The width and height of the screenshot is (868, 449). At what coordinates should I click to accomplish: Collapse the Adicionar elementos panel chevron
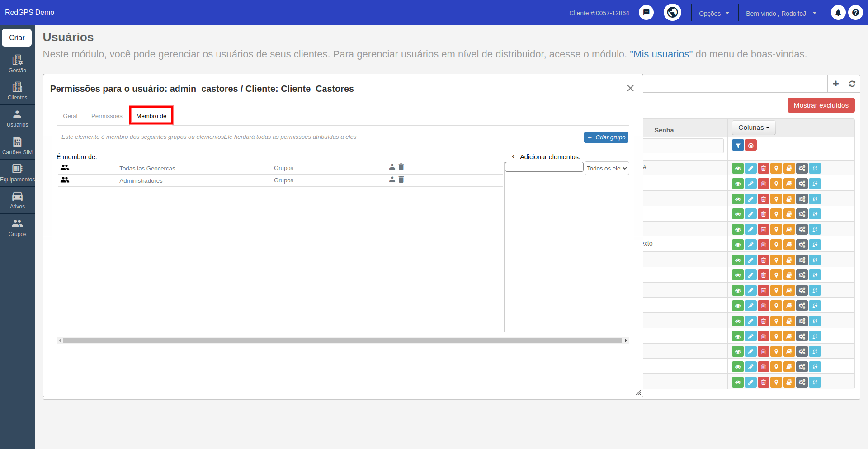pyautogui.click(x=513, y=156)
